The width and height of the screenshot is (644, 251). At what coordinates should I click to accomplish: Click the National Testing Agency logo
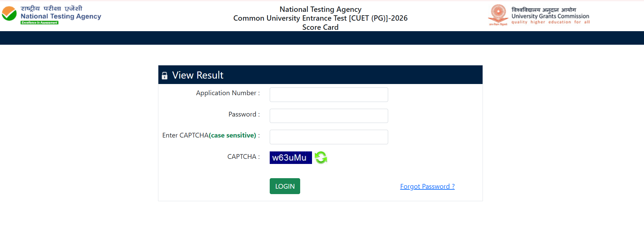point(9,14)
